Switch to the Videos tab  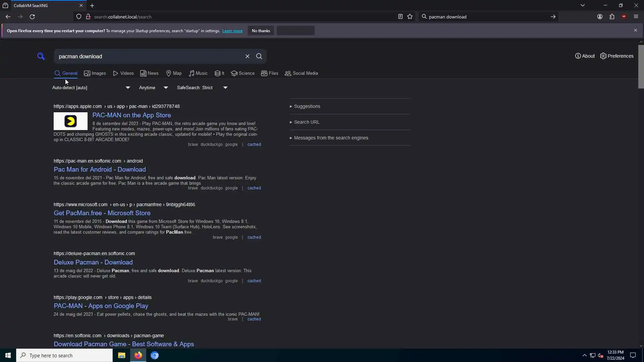click(123, 73)
